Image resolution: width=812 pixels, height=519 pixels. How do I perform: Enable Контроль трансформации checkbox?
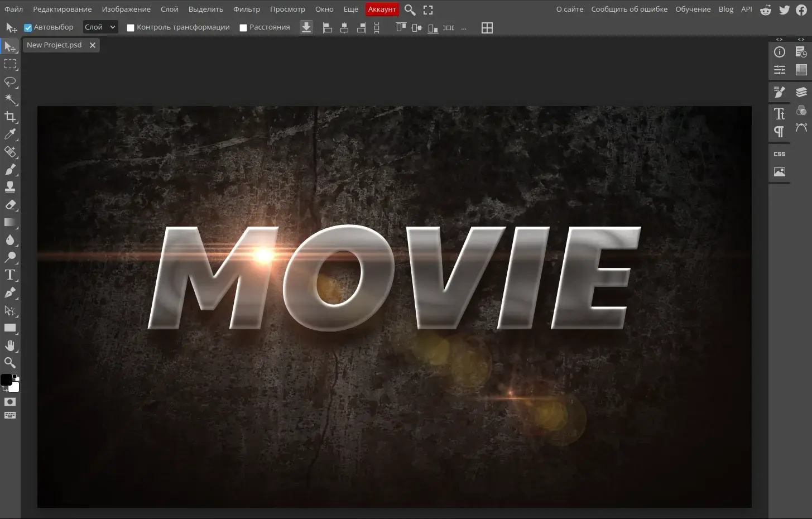tap(131, 28)
